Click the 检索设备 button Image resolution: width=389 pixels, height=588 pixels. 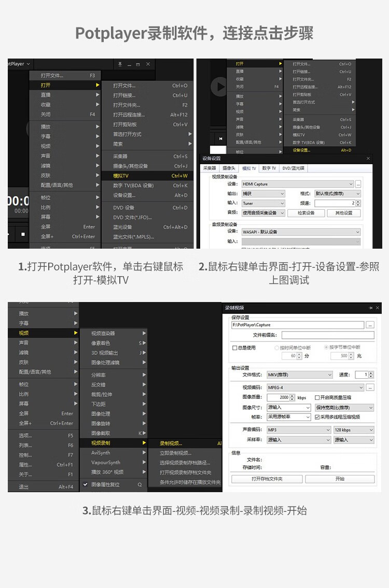tap(306, 213)
